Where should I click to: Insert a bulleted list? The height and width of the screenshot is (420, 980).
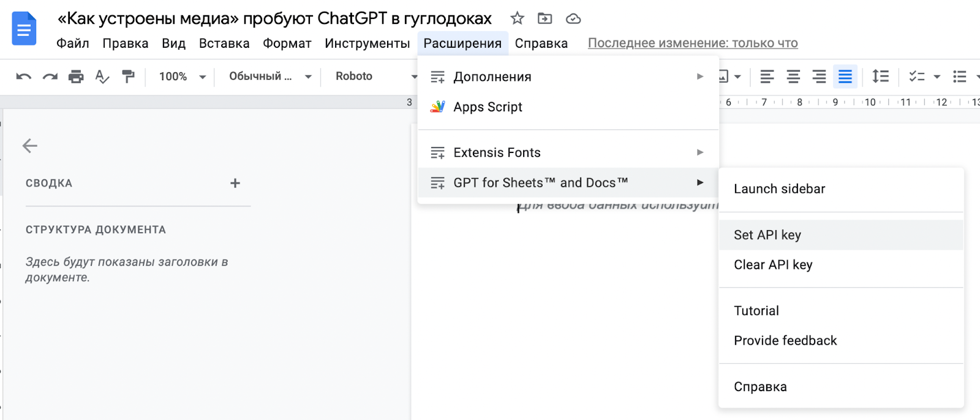click(960, 77)
